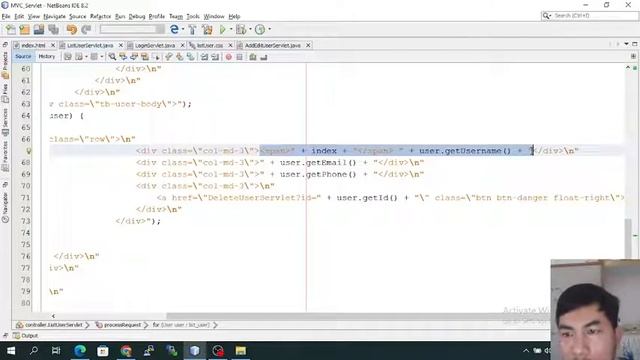Viewport: 640px width, 360px height.
Task: Open the Navigator side panel
Action: pos(5,207)
